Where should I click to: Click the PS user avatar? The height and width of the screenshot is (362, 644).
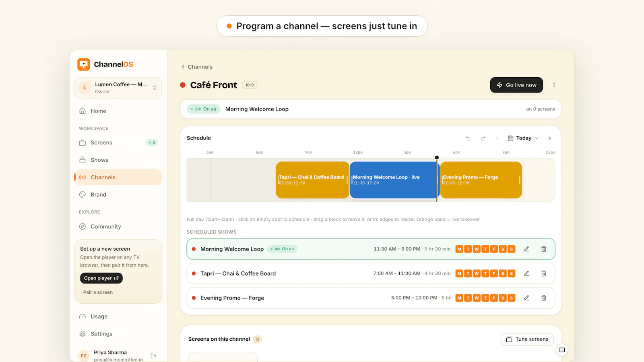(84, 356)
